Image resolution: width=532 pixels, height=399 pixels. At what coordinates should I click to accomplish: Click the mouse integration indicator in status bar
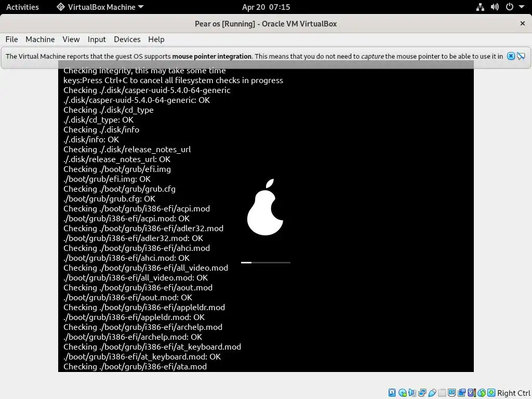[x=482, y=393]
